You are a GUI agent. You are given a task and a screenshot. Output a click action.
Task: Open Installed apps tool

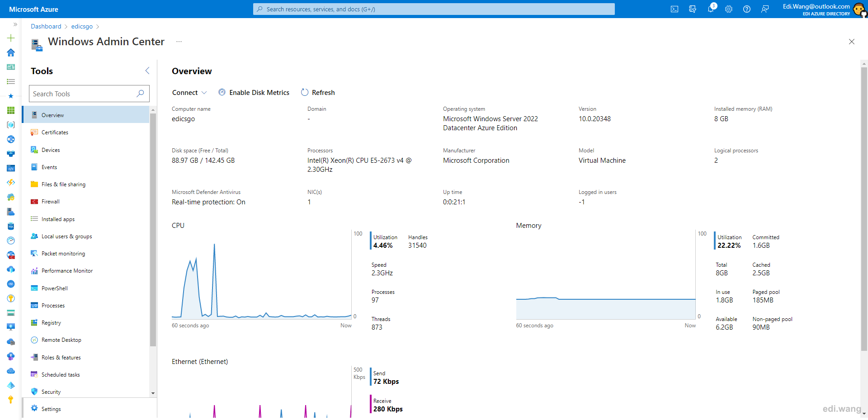[86, 219]
